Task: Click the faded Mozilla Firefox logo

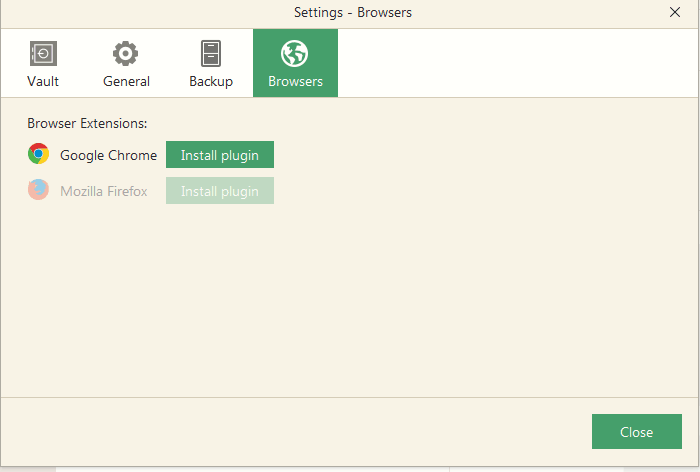Action: (38, 190)
